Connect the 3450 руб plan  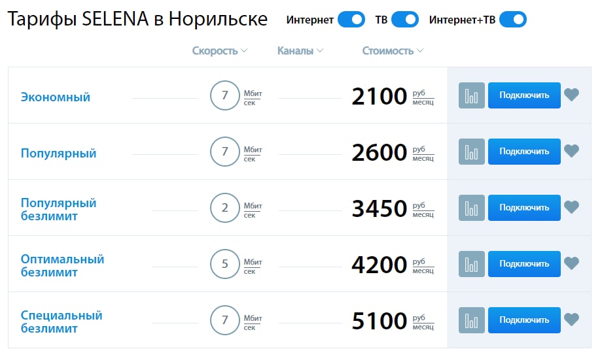tap(524, 208)
